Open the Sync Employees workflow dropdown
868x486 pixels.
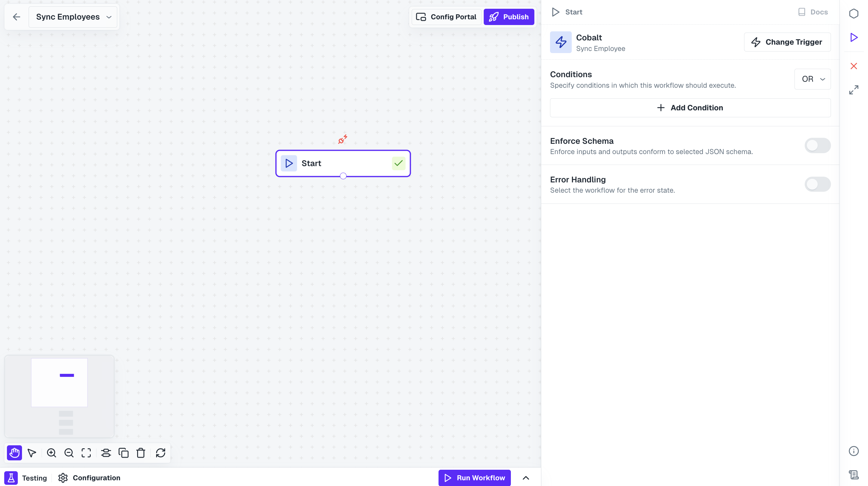click(x=108, y=17)
